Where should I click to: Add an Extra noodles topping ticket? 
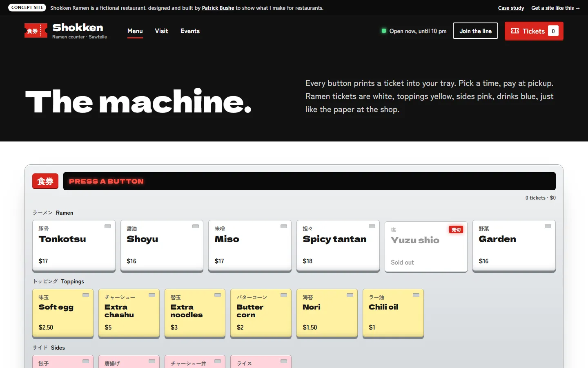click(195, 313)
